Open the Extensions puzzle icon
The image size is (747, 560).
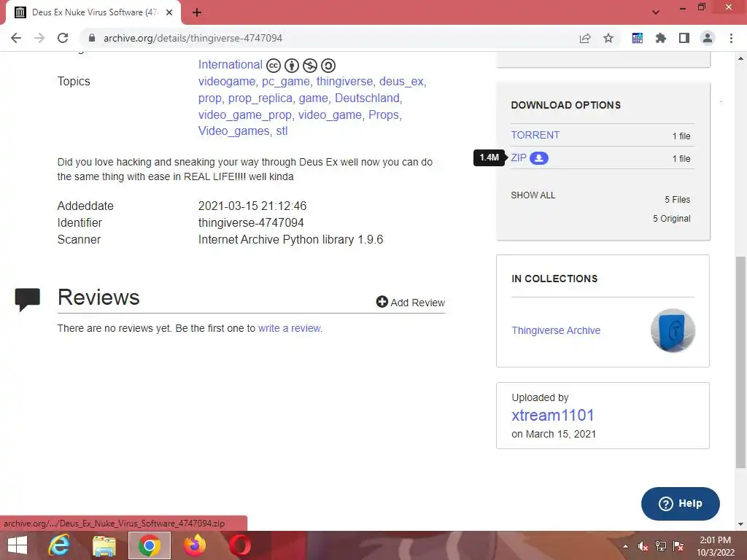[661, 38]
